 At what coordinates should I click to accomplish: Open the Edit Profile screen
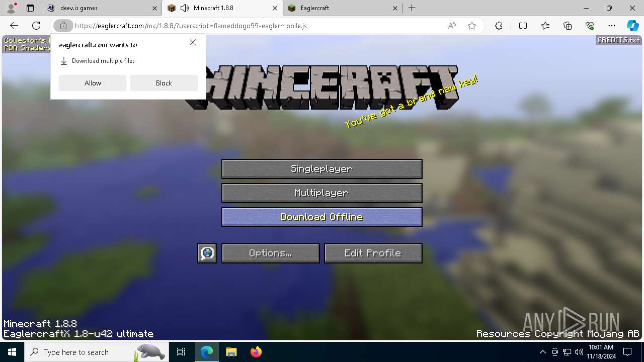coord(373,253)
